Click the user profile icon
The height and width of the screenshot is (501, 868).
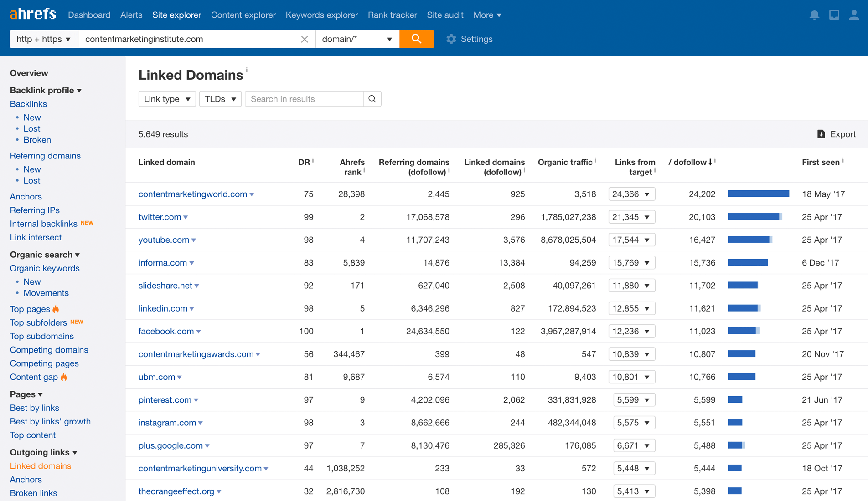click(854, 15)
